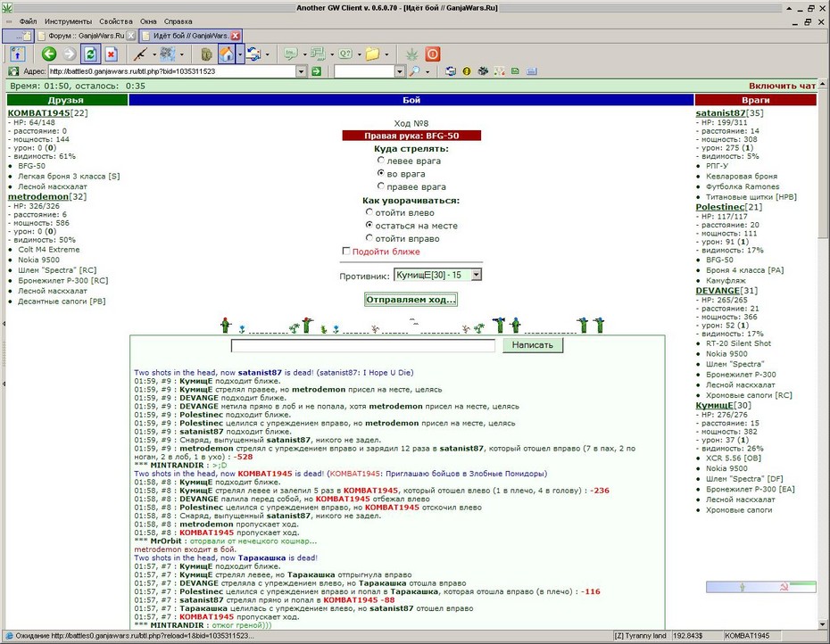Screen dimensions: 830x644
Task: Open the 'Противник' opponent dropdown
Action: point(477,275)
